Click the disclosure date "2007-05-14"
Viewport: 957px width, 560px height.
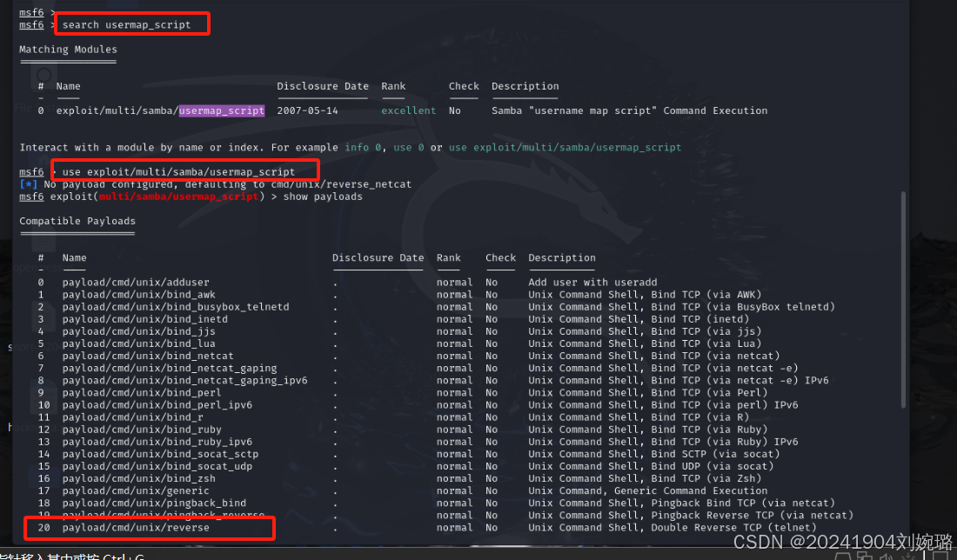(x=307, y=110)
